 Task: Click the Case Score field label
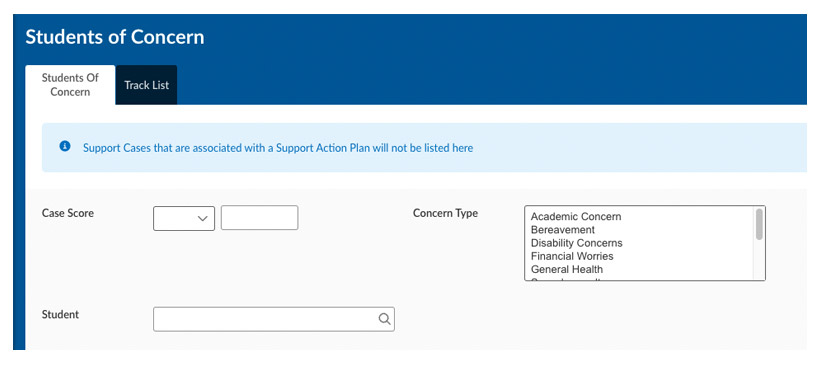tap(67, 213)
